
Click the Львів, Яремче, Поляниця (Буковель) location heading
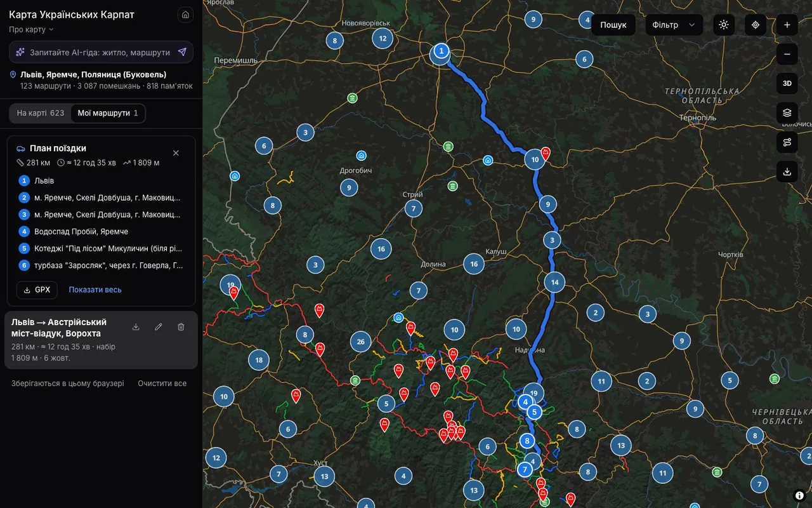click(x=93, y=74)
